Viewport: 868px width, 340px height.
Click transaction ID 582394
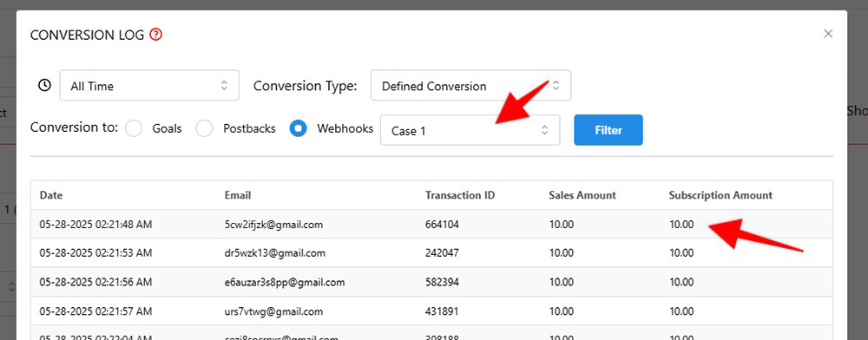(x=442, y=283)
